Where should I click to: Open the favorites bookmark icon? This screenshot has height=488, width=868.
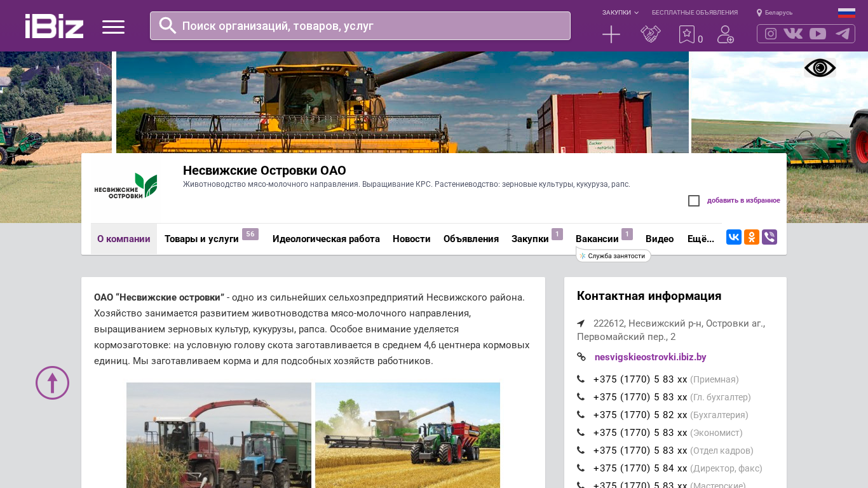(687, 34)
